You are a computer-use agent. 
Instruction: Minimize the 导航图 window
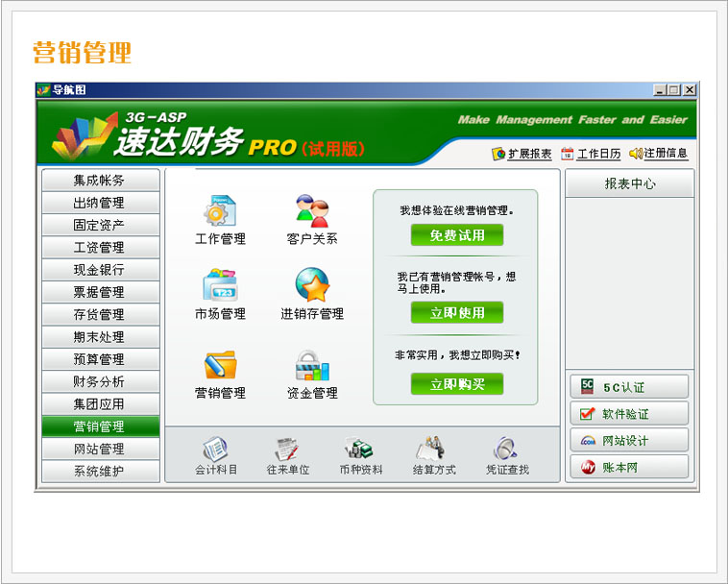(x=660, y=90)
